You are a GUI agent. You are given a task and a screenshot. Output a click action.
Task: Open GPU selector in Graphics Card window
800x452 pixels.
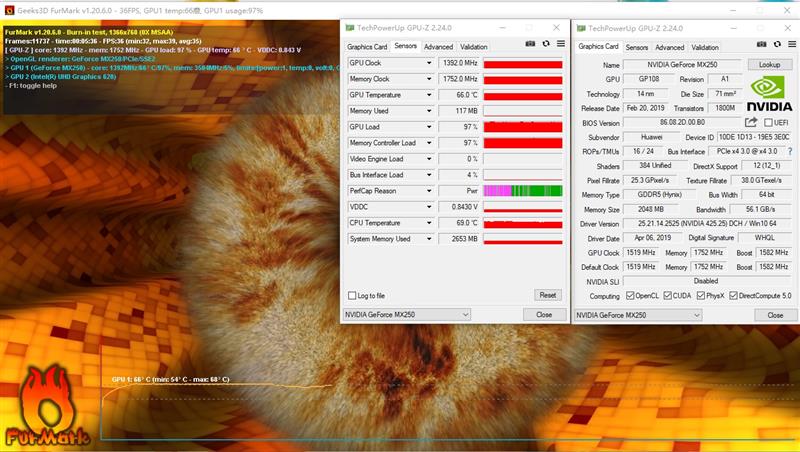(638, 315)
